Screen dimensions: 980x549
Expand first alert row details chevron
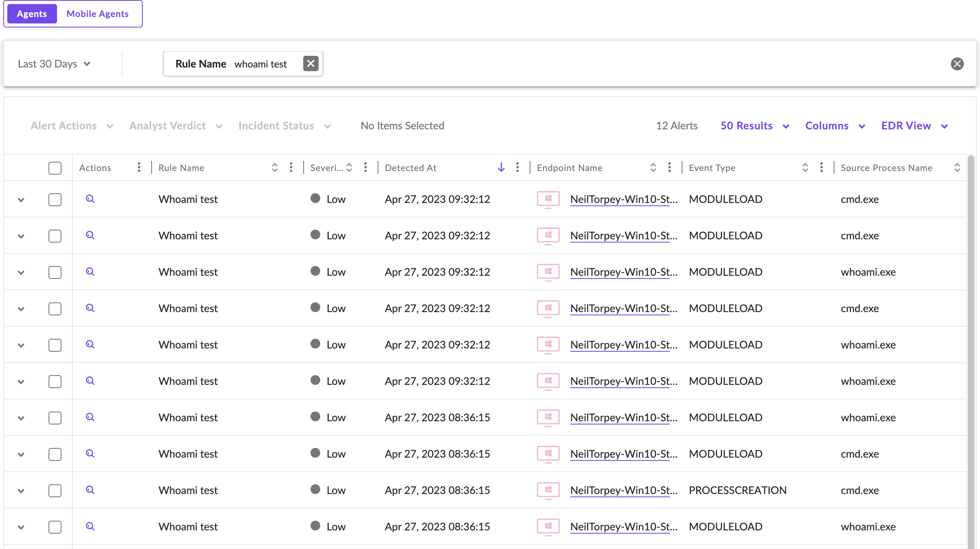pyautogui.click(x=21, y=200)
